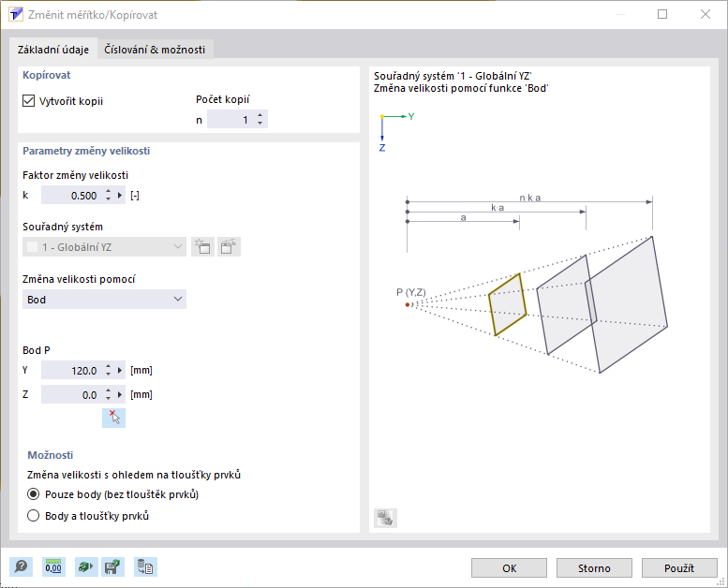Click the n copies input field
Image resolution: width=728 pixels, height=588 pixels.
coord(230,120)
